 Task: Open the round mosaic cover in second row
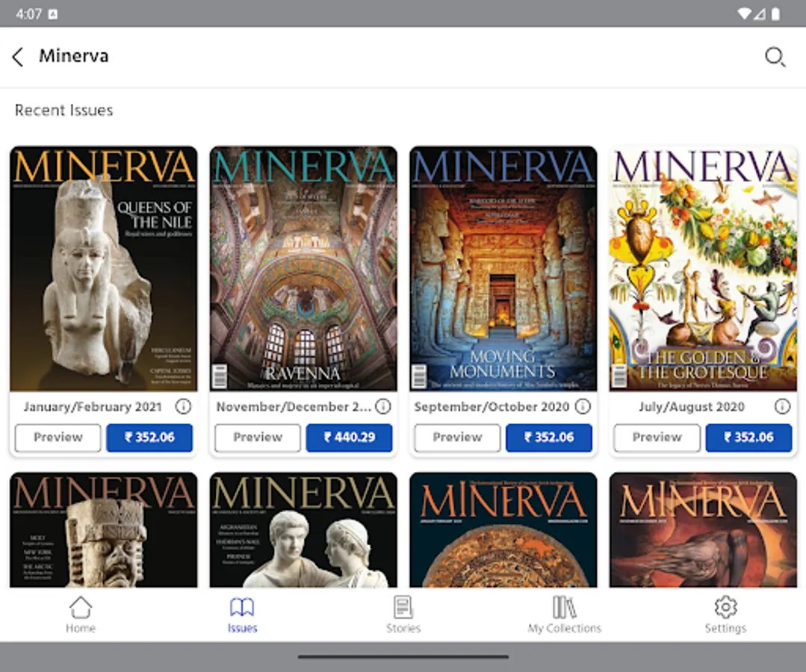[x=503, y=530]
